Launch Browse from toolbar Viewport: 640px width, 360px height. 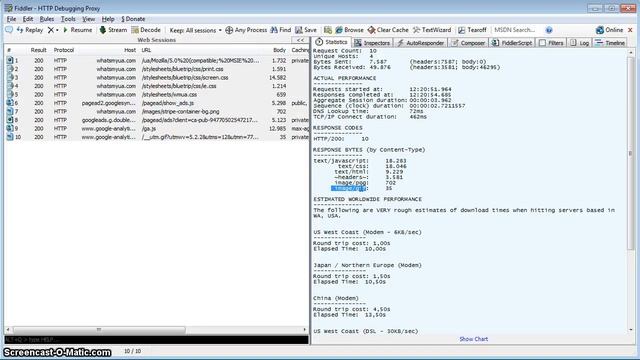click(349, 30)
